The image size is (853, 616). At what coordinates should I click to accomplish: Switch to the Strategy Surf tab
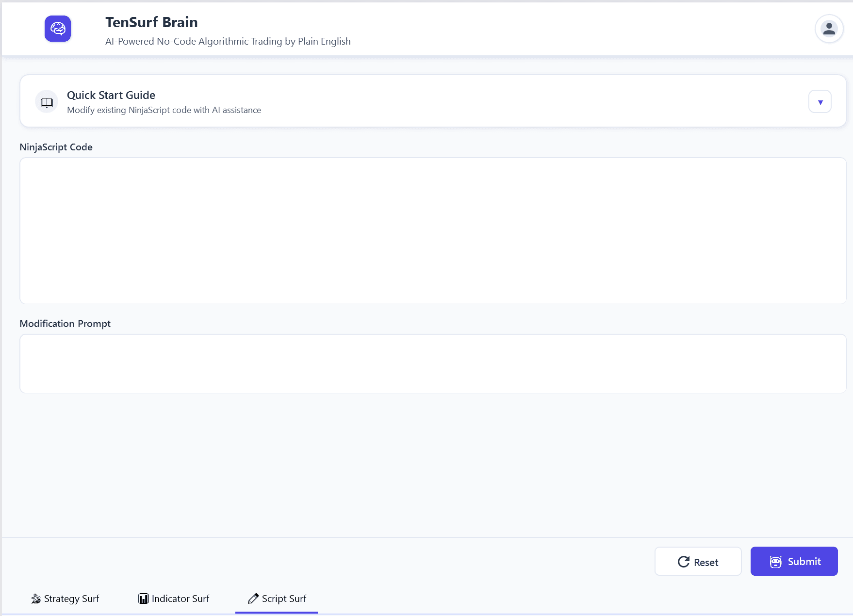point(66,599)
